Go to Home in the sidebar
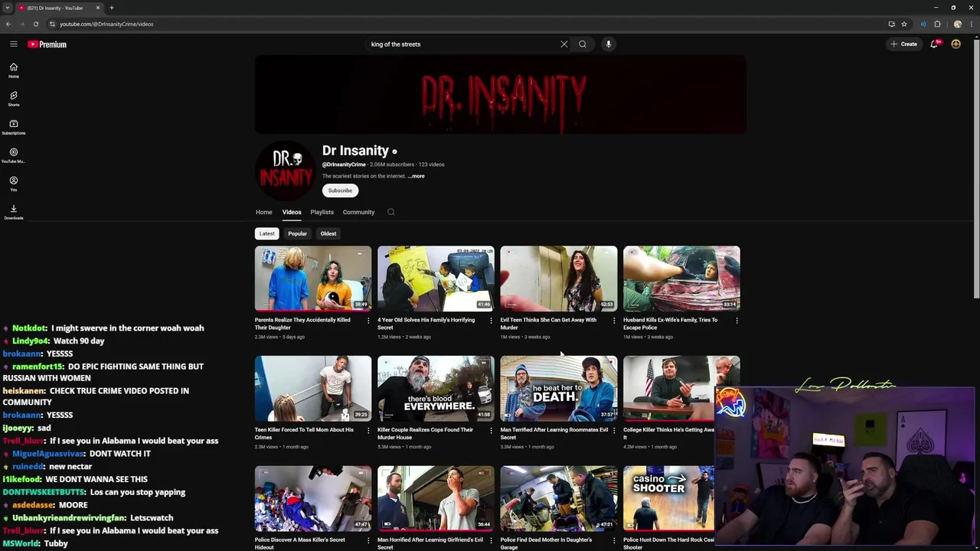This screenshot has width=980, height=551. pos(14,70)
